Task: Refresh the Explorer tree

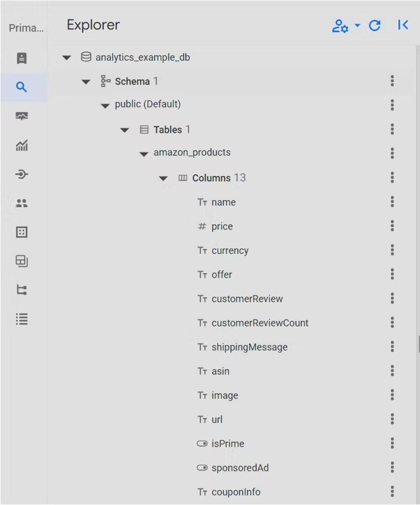Action: coord(374,25)
